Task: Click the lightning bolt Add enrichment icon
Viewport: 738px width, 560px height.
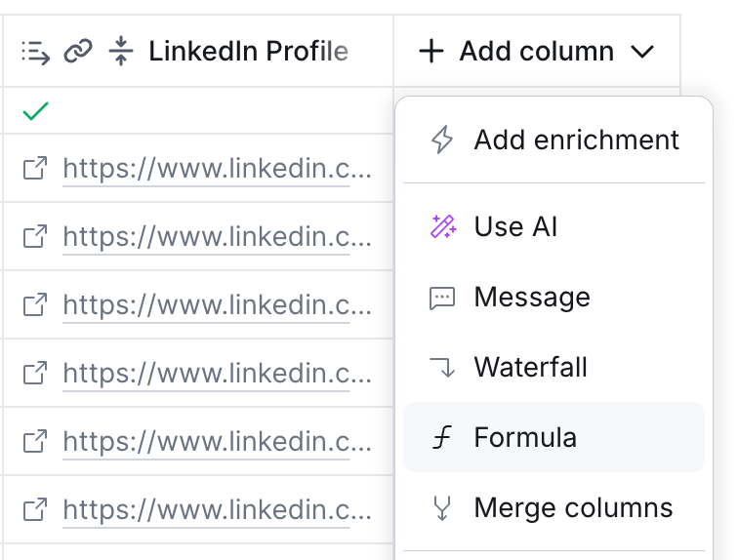Action: [x=442, y=140]
